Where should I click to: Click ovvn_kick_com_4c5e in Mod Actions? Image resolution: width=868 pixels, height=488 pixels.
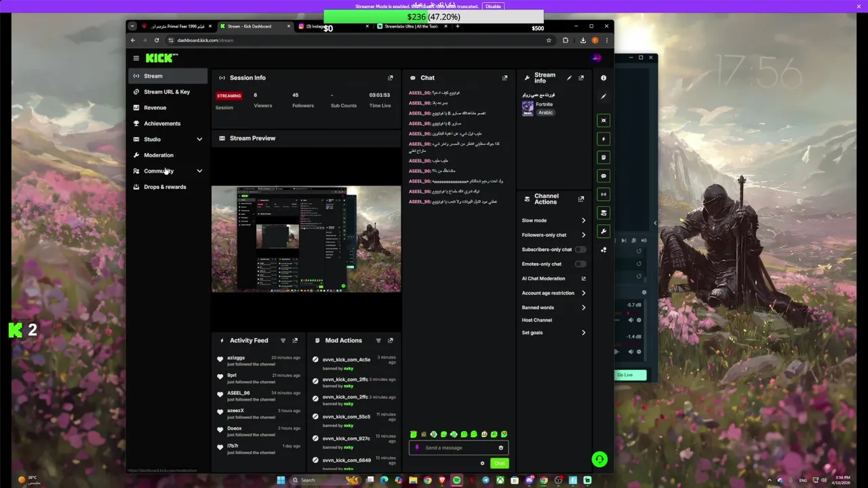point(347,360)
